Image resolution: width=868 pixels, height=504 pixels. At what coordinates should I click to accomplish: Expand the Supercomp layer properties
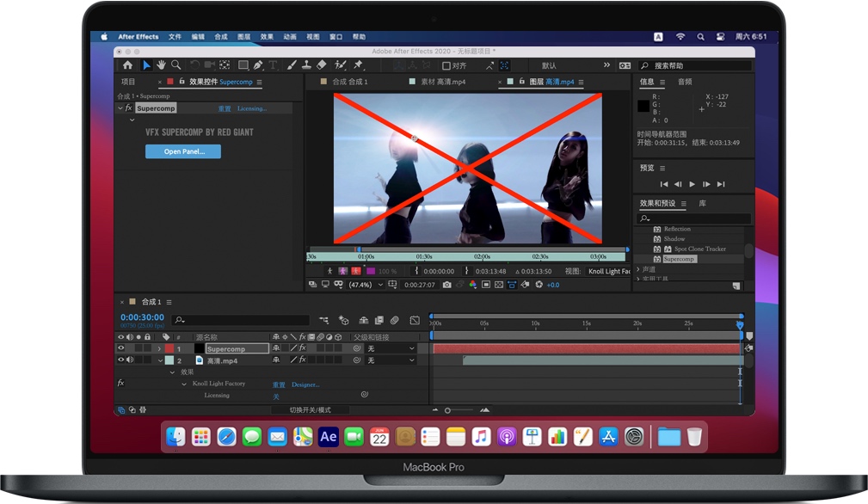[x=159, y=349]
